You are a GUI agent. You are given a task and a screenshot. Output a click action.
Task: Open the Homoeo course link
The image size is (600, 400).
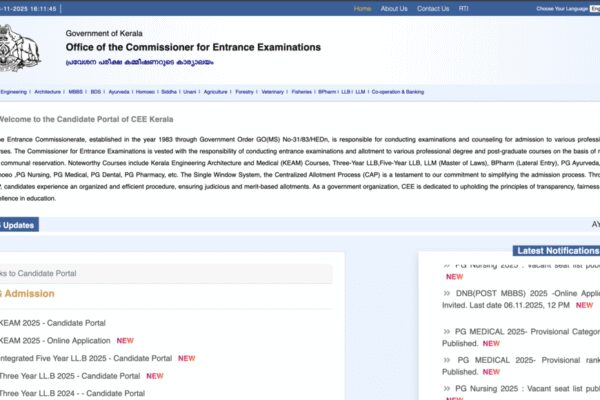(145, 92)
